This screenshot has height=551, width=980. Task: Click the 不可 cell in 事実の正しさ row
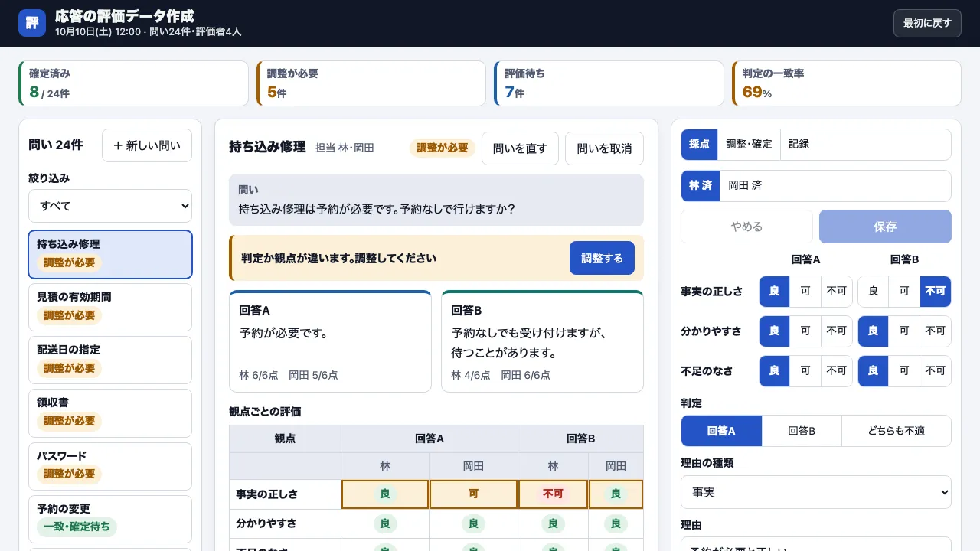pyautogui.click(x=554, y=494)
